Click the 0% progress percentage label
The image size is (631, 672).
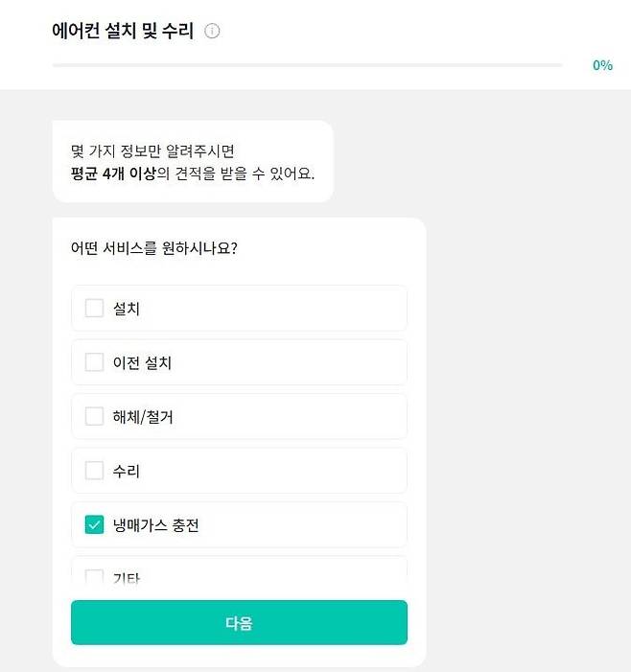(x=602, y=65)
